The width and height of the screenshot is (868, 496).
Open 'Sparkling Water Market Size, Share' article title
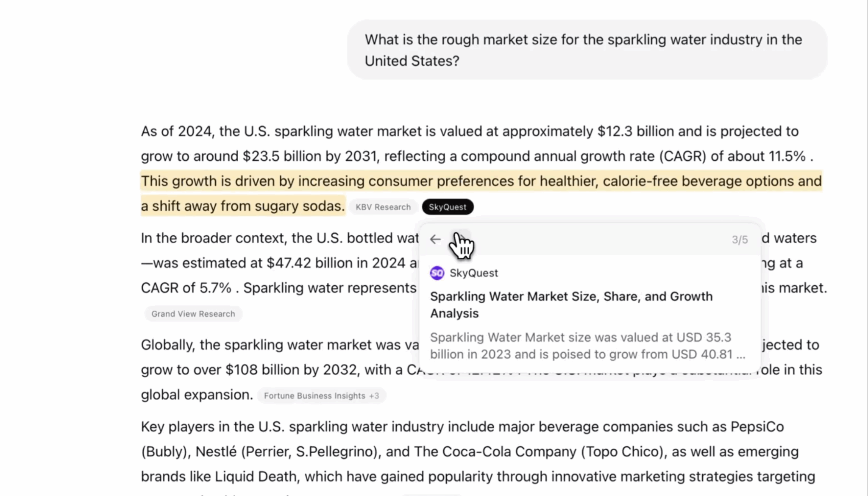click(x=571, y=305)
